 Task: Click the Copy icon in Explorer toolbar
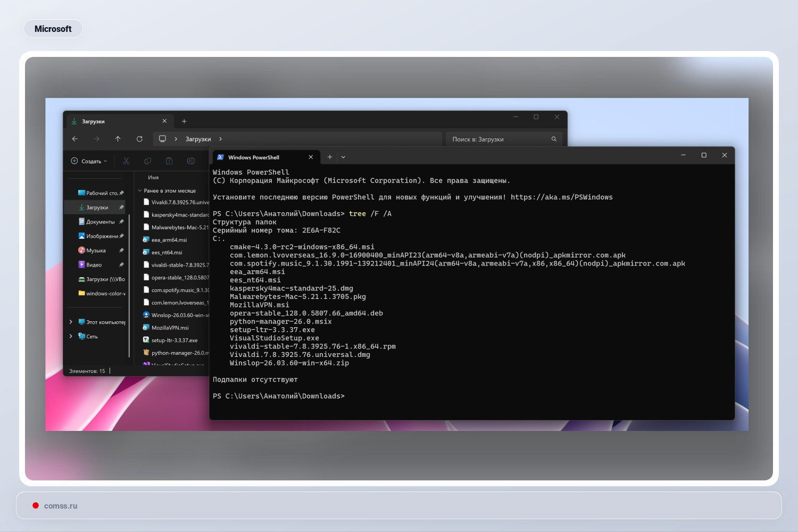click(x=148, y=161)
